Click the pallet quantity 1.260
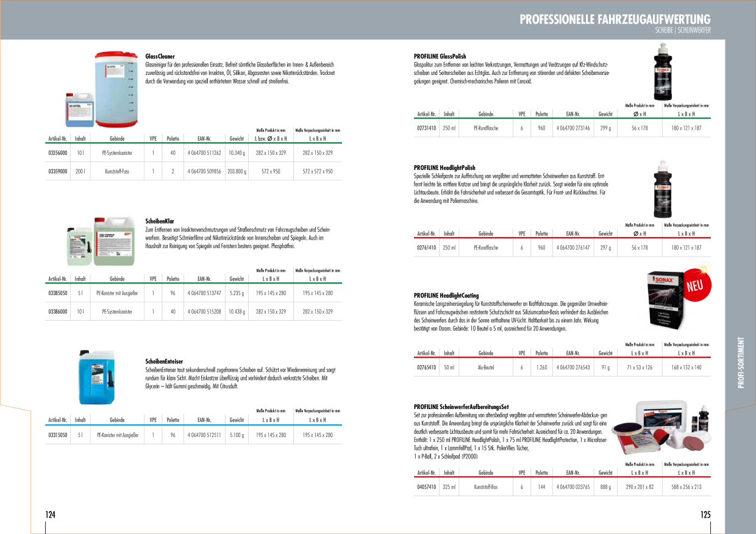 [x=541, y=368]
